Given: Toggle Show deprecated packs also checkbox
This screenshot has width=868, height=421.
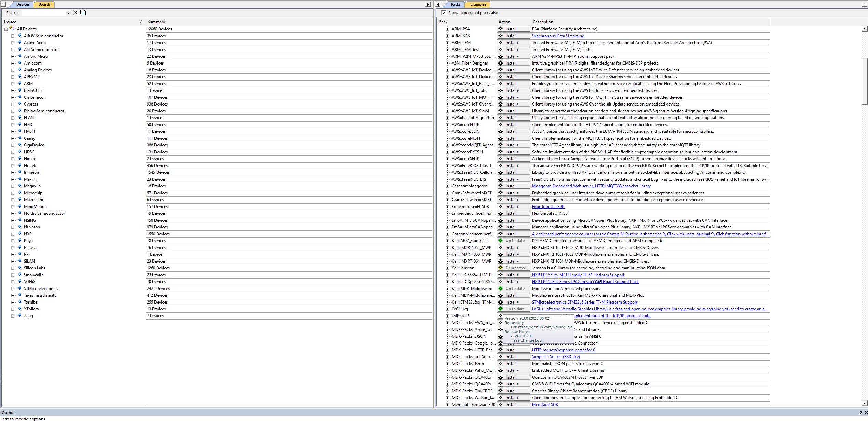Looking at the screenshot, I should [444, 13].
